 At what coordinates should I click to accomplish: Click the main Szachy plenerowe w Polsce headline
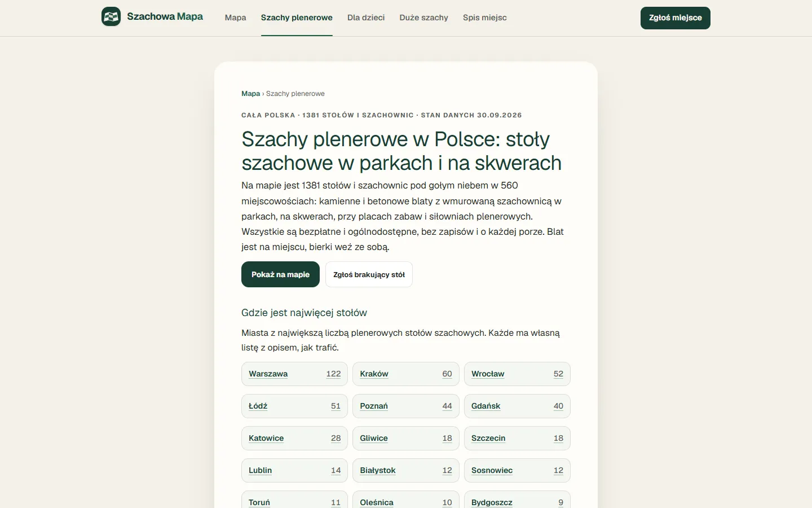401,151
